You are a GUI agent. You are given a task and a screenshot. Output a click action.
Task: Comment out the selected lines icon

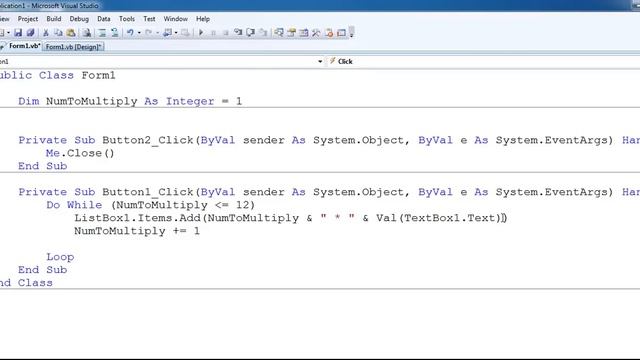tap(102, 33)
